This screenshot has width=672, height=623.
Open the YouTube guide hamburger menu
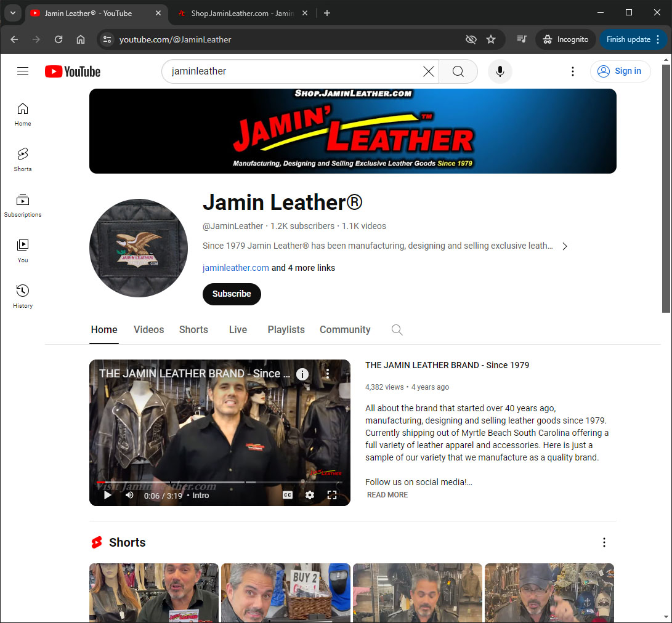pyautogui.click(x=23, y=71)
